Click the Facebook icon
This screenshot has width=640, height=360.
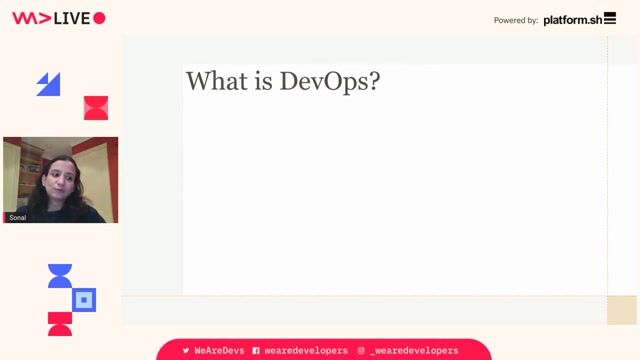256,351
